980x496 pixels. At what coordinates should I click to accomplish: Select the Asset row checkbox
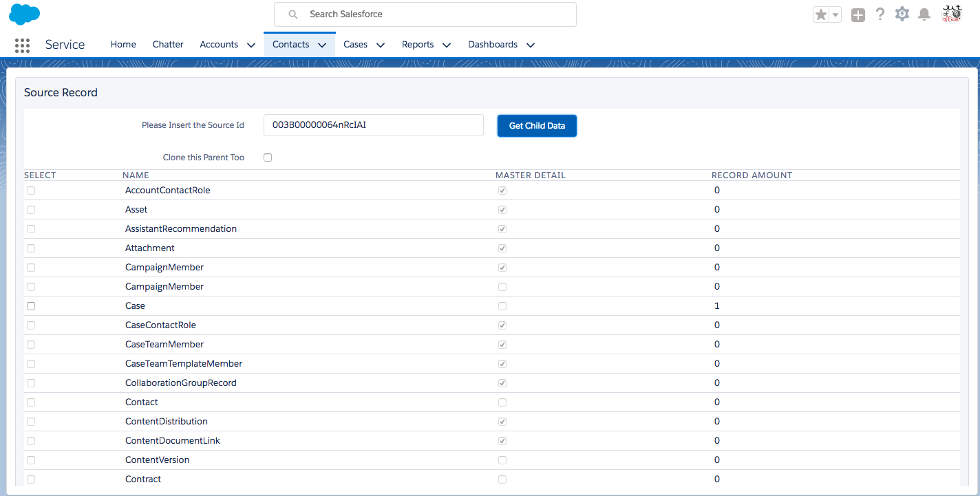(31, 209)
